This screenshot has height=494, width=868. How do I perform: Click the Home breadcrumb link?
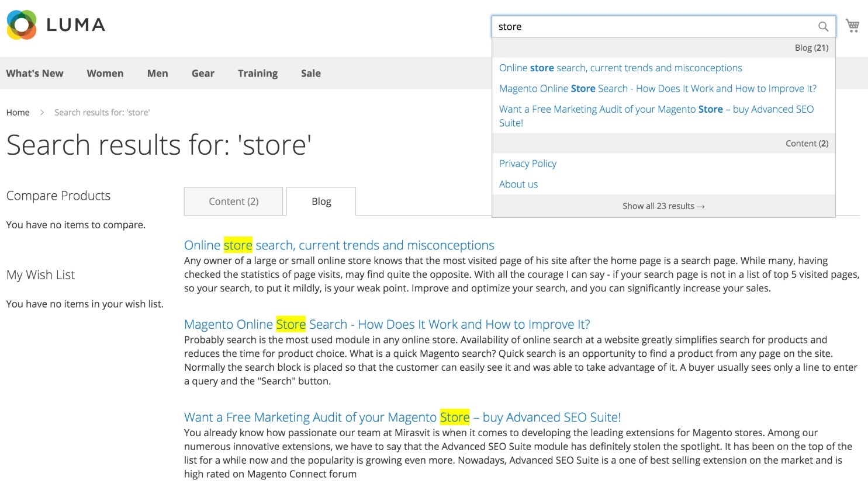18,113
